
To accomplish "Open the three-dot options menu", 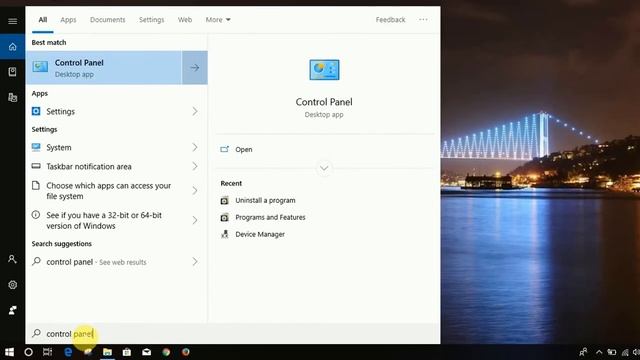I will pos(423,19).
